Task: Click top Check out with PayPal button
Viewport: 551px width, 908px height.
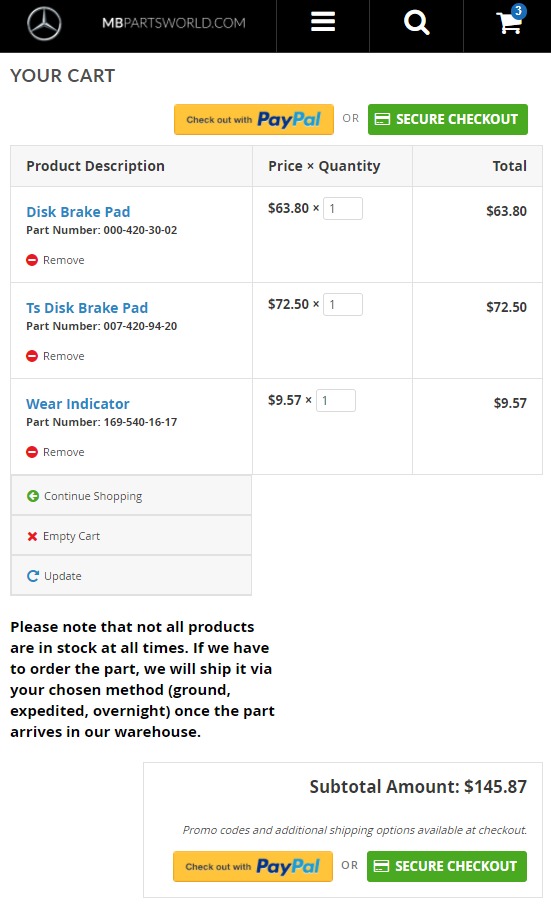Action: pos(254,119)
